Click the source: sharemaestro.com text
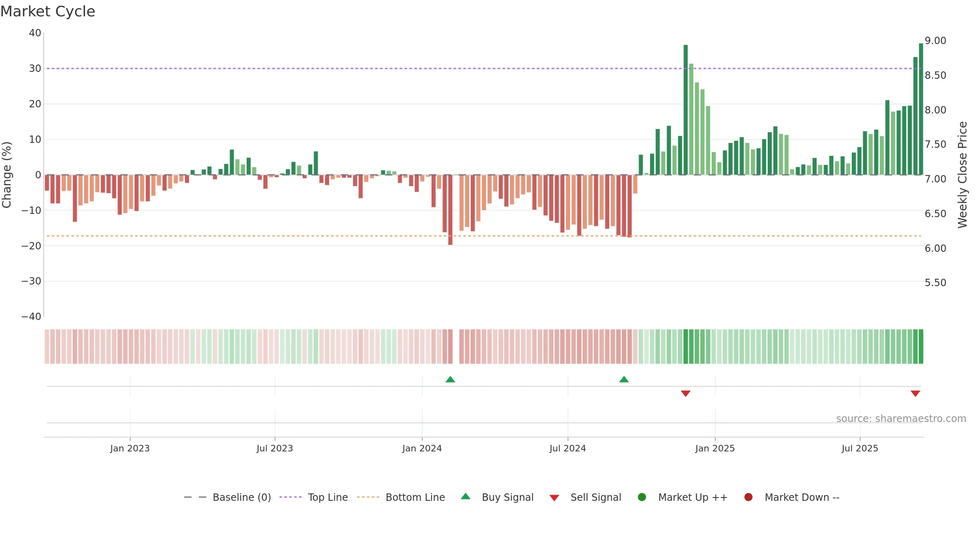Image resolution: width=980 pixels, height=551 pixels. pyautogui.click(x=901, y=419)
